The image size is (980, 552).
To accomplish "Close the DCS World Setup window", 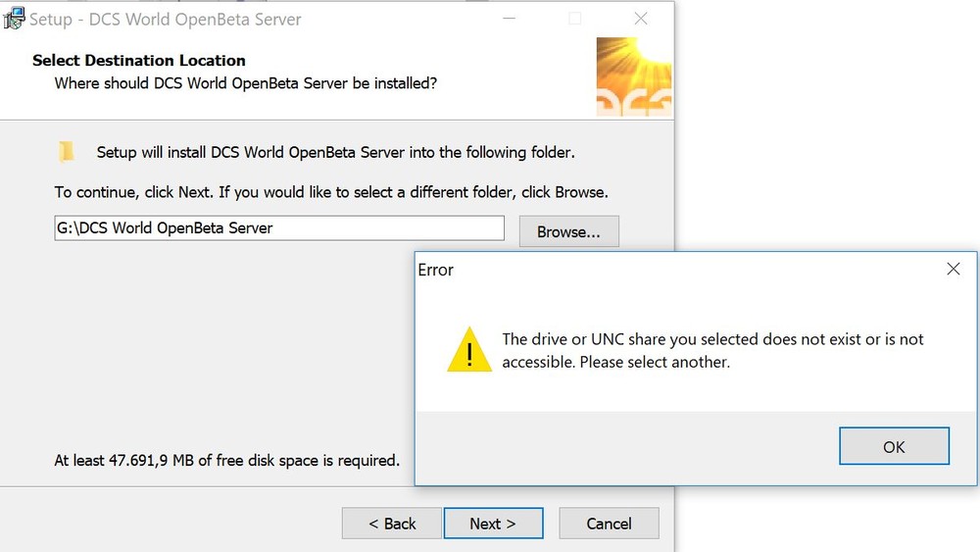I will click(x=641, y=19).
